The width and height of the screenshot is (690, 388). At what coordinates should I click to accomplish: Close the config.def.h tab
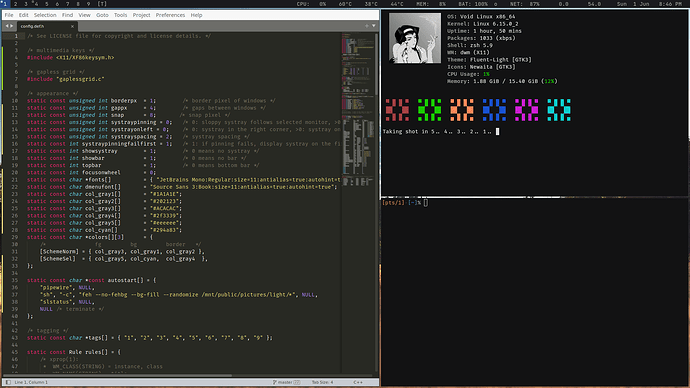(73, 26)
